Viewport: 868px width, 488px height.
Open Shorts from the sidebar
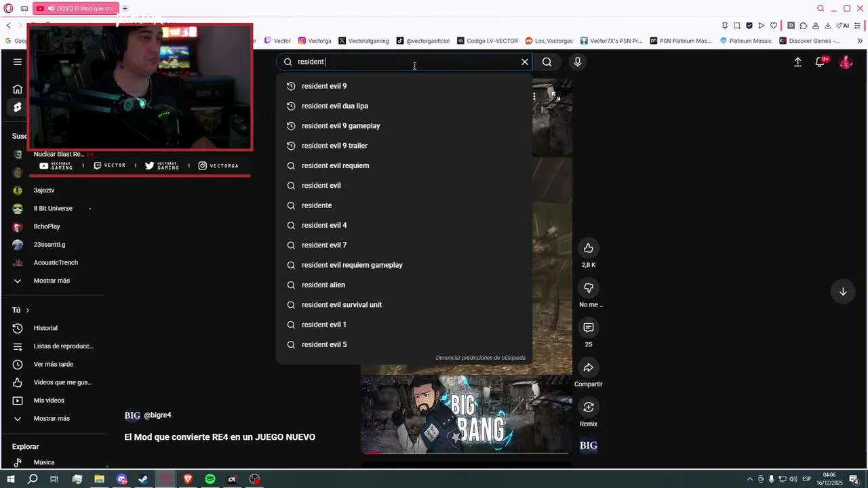click(18, 107)
